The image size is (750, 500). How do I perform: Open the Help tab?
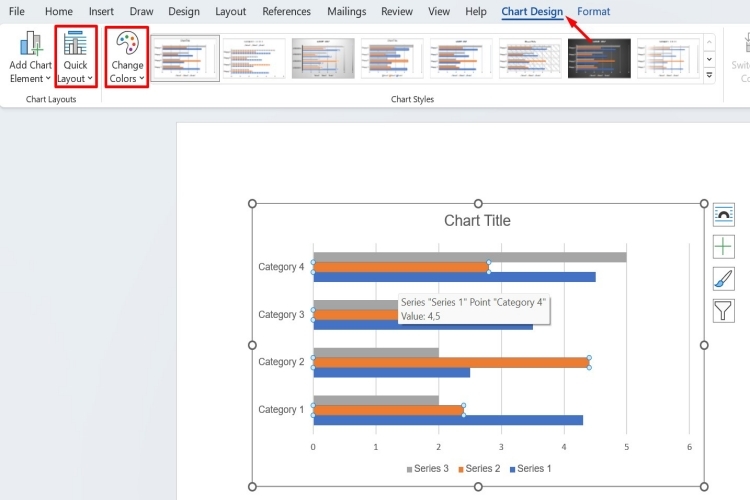pyautogui.click(x=475, y=11)
